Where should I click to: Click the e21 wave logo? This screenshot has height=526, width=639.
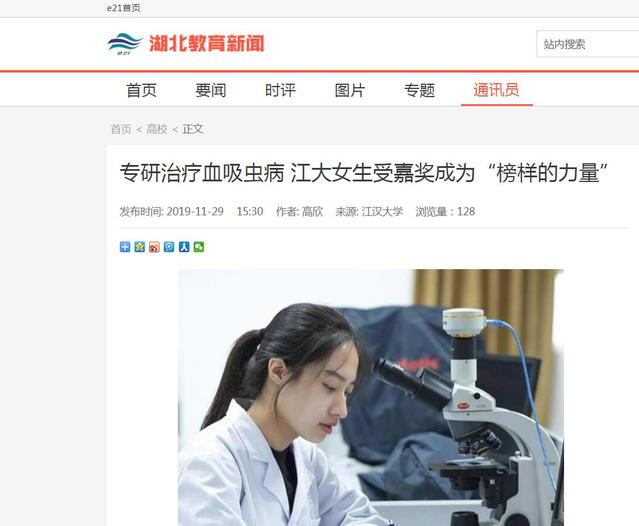tap(125, 44)
